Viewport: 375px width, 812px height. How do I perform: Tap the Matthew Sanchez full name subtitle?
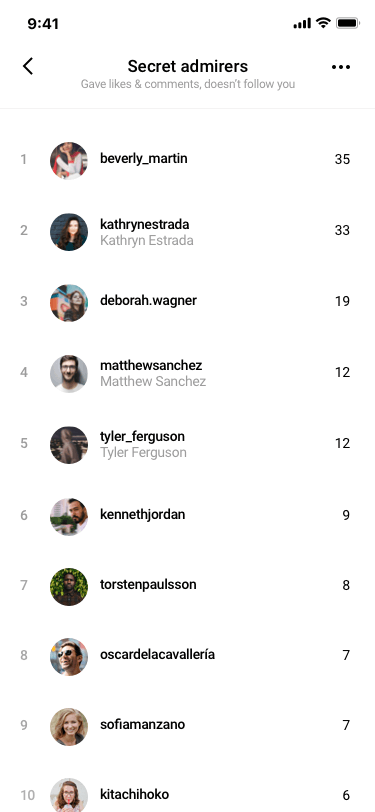153,382
